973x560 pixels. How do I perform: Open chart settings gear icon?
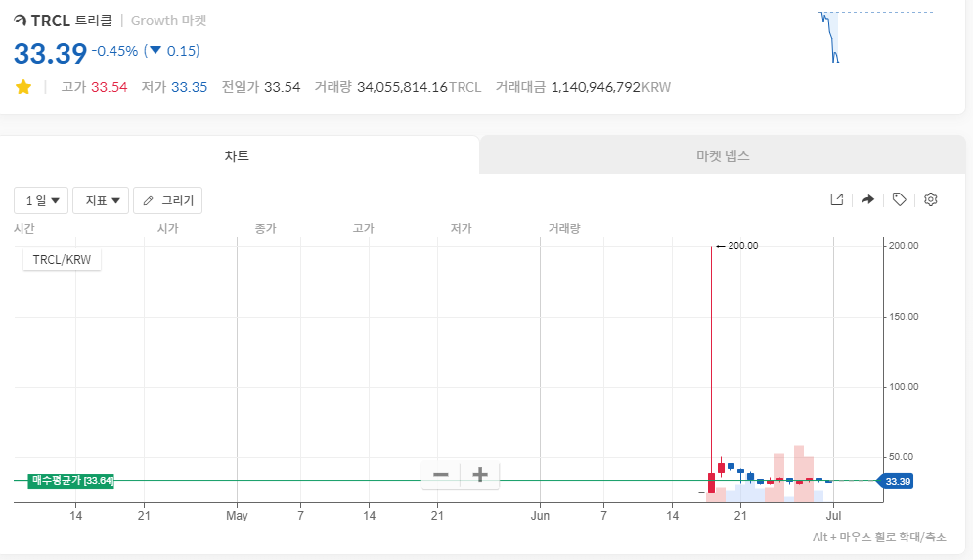930,199
